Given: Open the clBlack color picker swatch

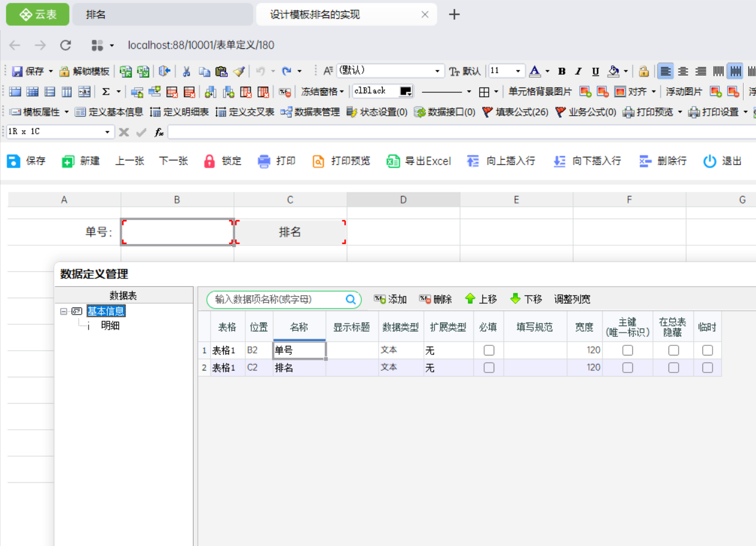Looking at the screenshot, I should click(406, 92).
